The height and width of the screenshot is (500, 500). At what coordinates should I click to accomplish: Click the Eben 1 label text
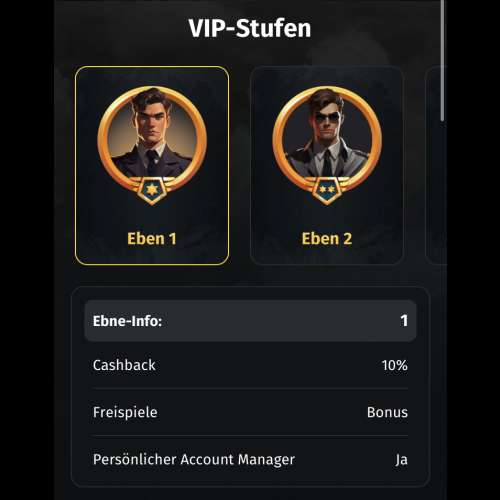pos(152,239)
